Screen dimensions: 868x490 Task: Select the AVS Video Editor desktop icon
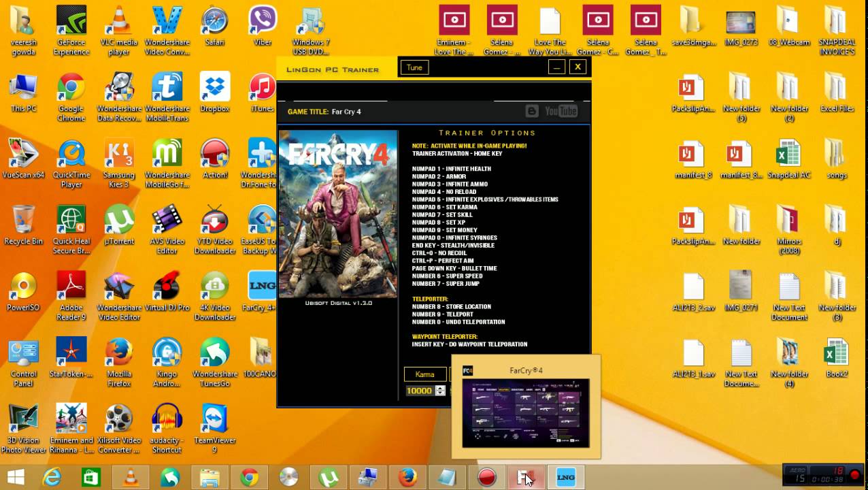[x=167, y=230]
